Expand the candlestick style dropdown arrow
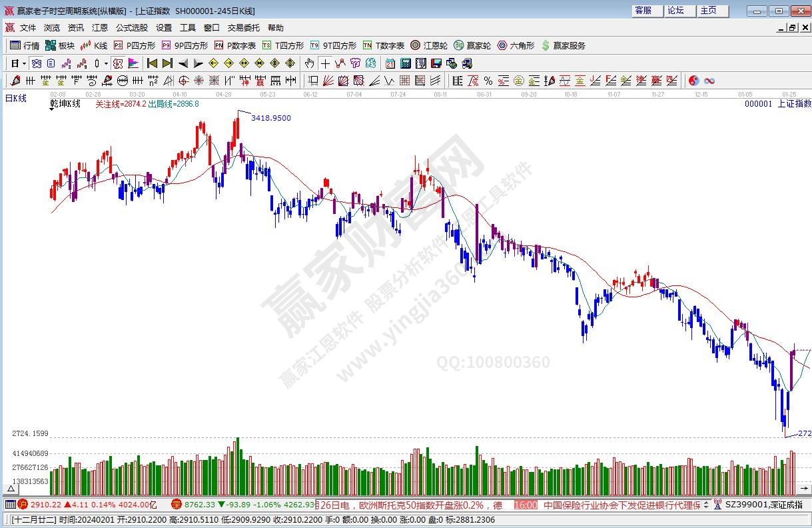This screenshot has width=812, height=528. click(105, 63)
